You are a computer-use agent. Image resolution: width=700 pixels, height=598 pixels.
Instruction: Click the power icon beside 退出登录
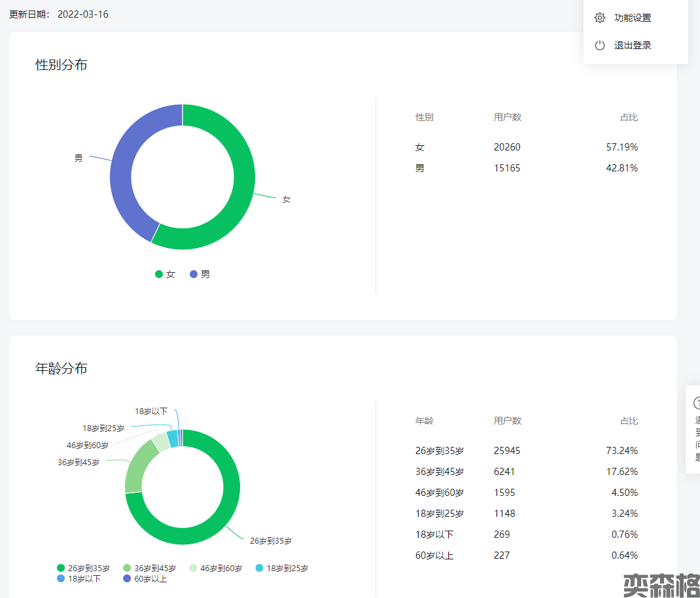point(599,45)
